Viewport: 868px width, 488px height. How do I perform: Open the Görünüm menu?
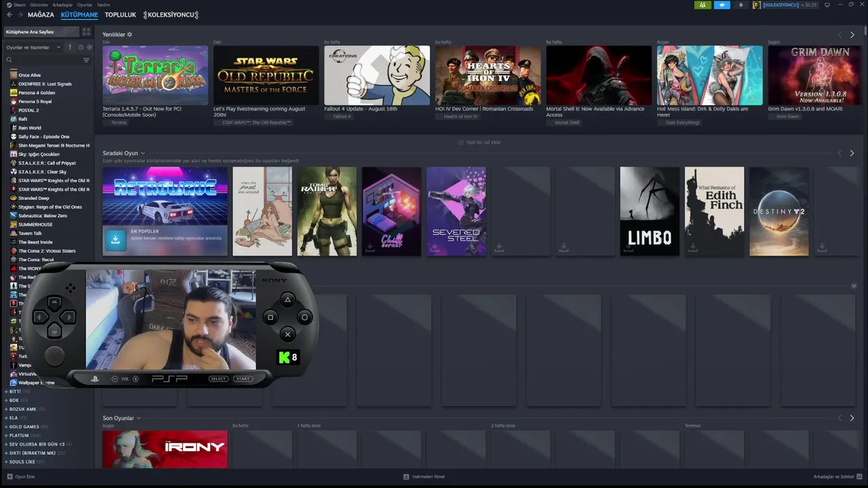[x=39, y=5]
